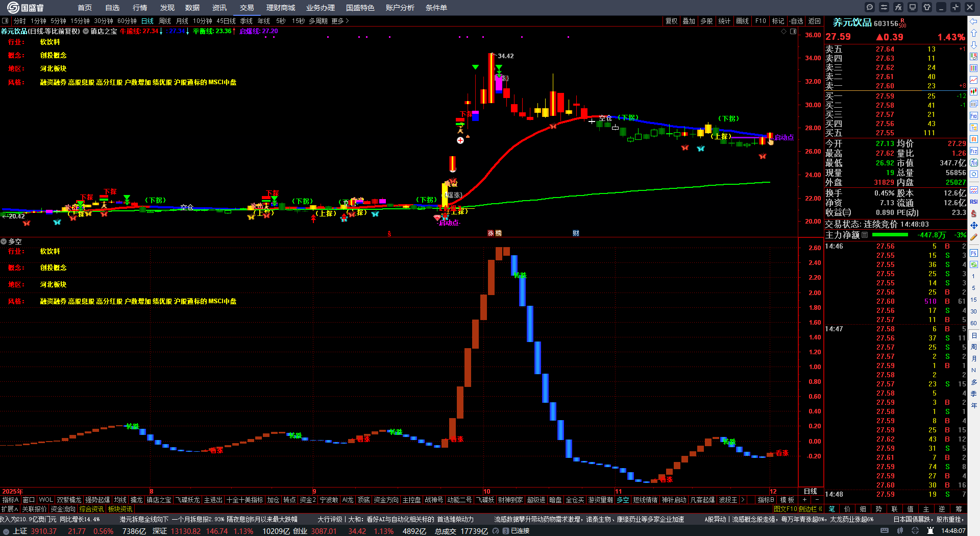The width and height of the screenshot is (980, 536).
Task: Click the list icon beside 主力净额
Action: tap(865, 235)
